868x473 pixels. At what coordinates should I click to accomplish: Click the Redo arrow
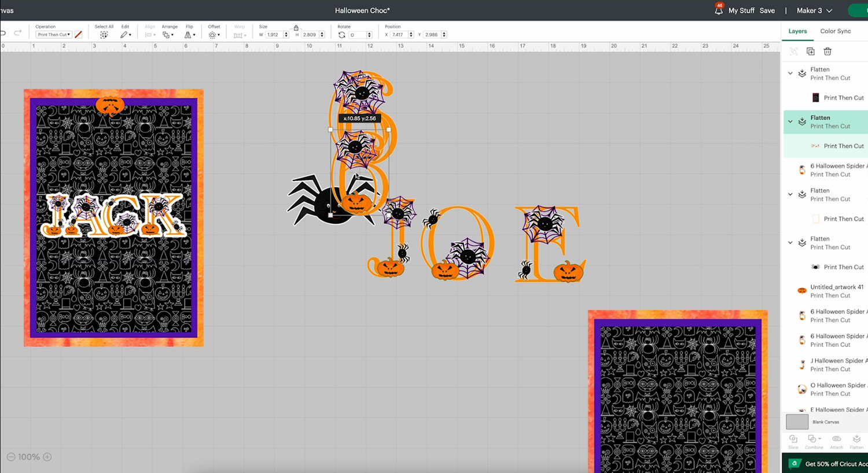pyautogui.click(x=18, y=33)
